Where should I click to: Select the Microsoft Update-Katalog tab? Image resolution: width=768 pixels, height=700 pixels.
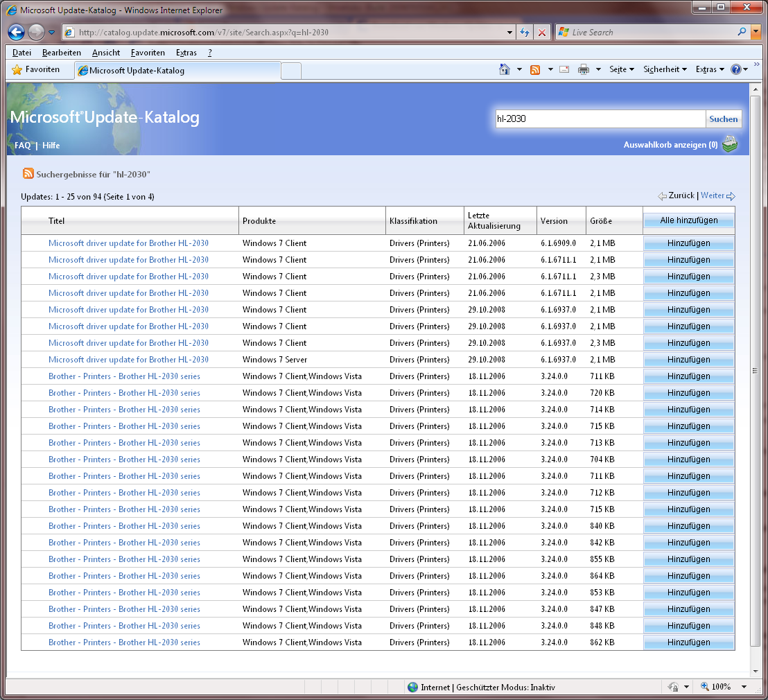[178, 71]
